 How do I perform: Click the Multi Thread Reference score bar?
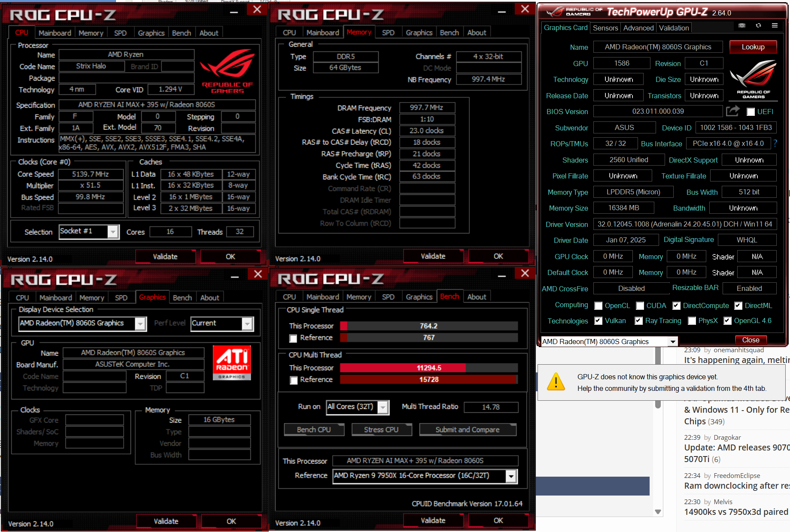pos(429,380)
